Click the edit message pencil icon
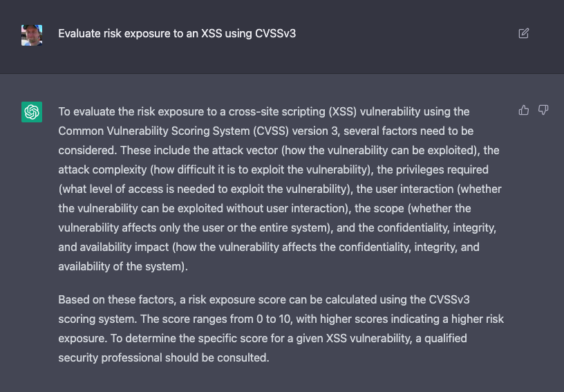This screenshot has width=564, height=392. 523,33
